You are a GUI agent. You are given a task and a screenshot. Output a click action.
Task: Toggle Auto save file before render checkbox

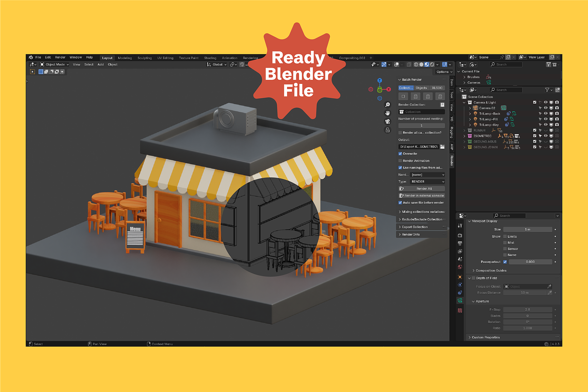pos(400,202)
